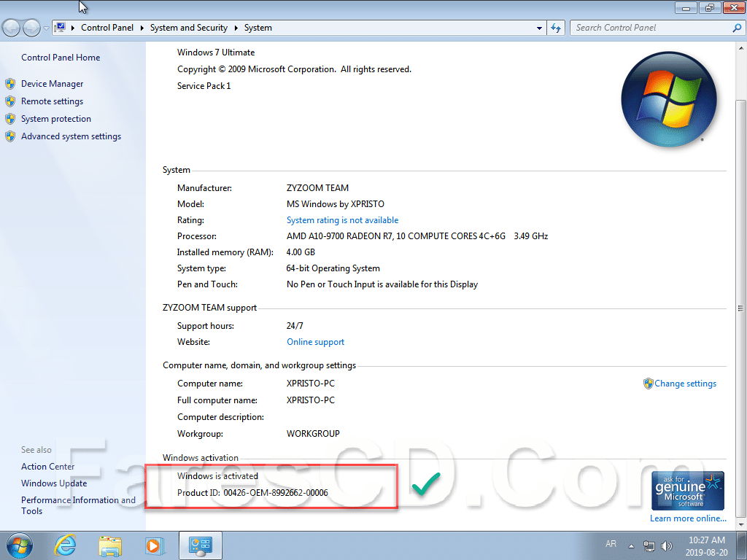The height and width of the screenshot is (560, 747).
Task: Expand arrow after System and Security breadcrumb
Action: pyautogui.click(x=236, y=28)
